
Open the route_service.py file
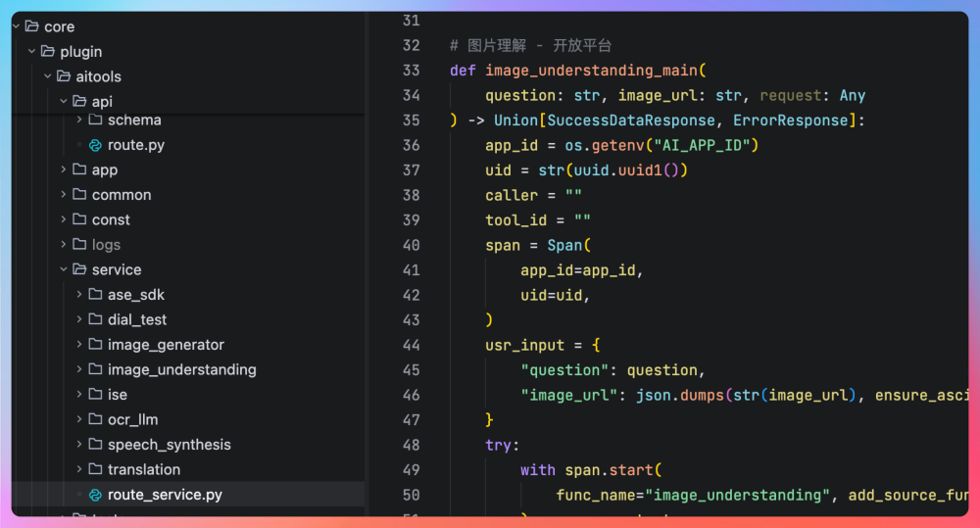point(165,495)
